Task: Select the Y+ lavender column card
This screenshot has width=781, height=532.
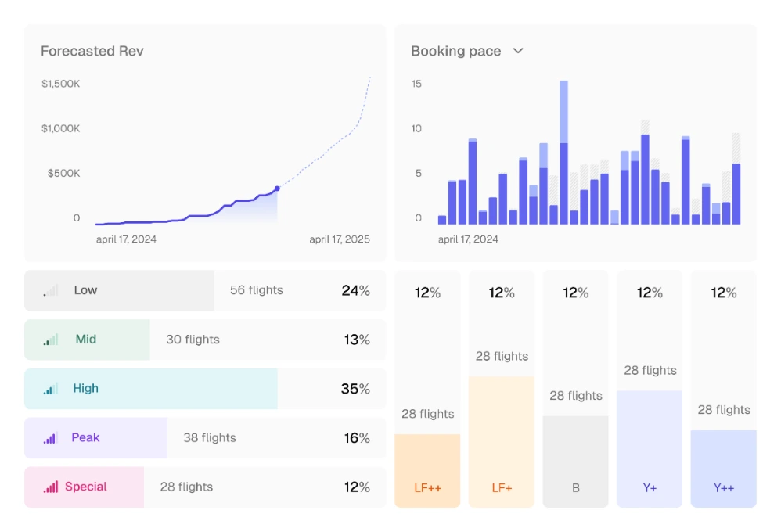Action: 650,389
